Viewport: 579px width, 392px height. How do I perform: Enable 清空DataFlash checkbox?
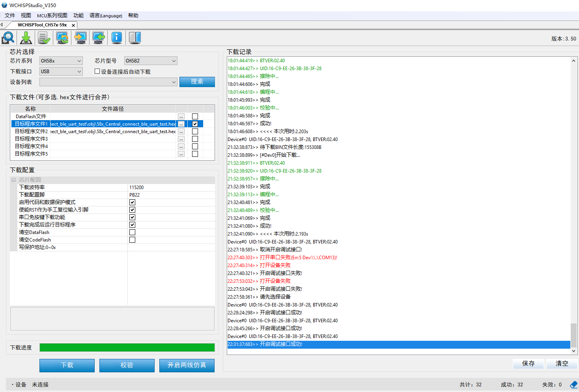click(132, 232)
